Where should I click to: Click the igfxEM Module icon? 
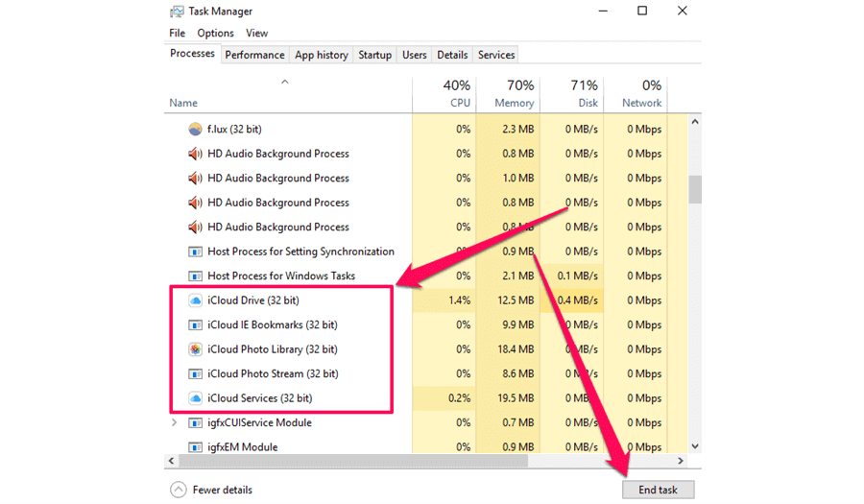pyautogui.click(x=196, y=447)
